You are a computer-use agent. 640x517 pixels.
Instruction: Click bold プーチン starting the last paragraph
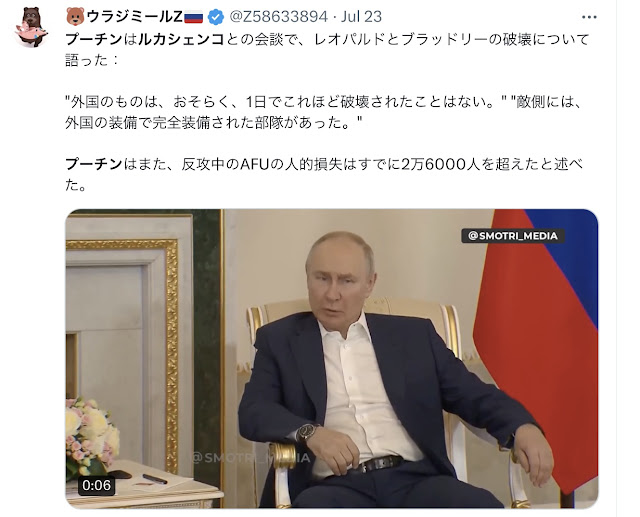point(94,164)
